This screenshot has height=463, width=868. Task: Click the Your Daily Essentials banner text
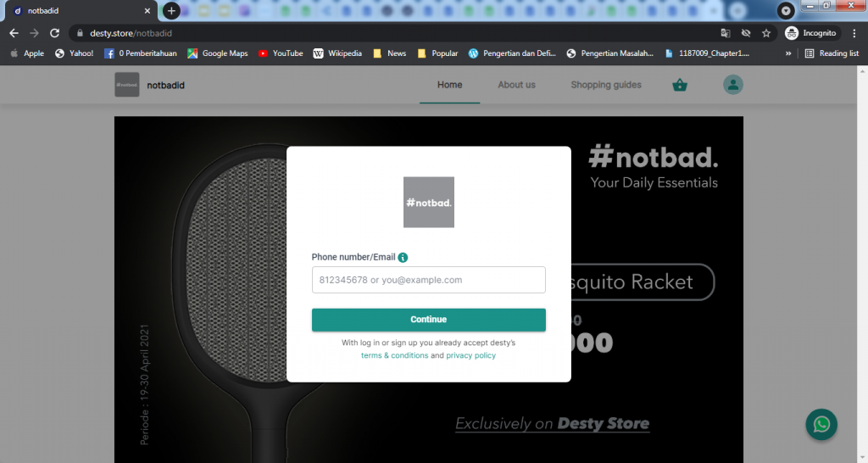pos(654,183)
